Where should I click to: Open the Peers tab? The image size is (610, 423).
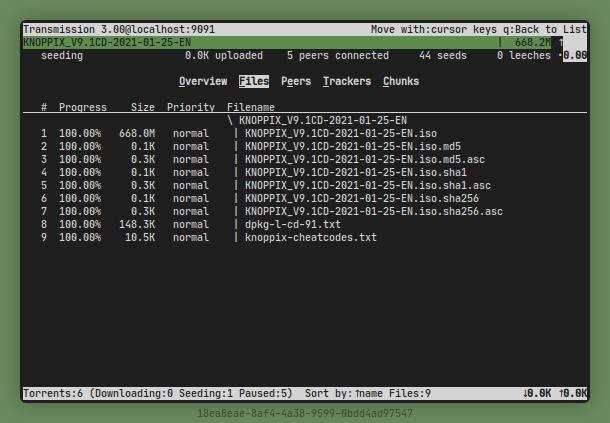coord(295,81)
